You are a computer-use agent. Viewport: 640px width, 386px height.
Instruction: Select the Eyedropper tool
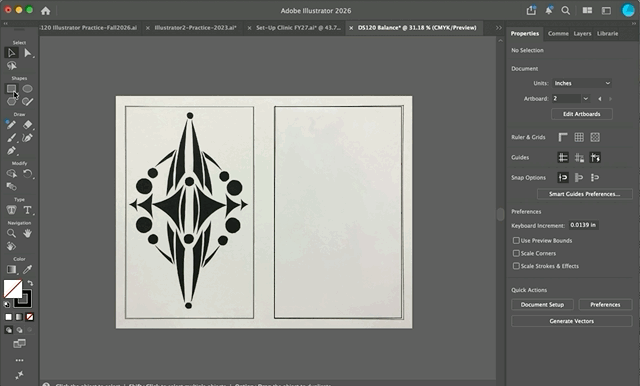(x=27, y=269)
